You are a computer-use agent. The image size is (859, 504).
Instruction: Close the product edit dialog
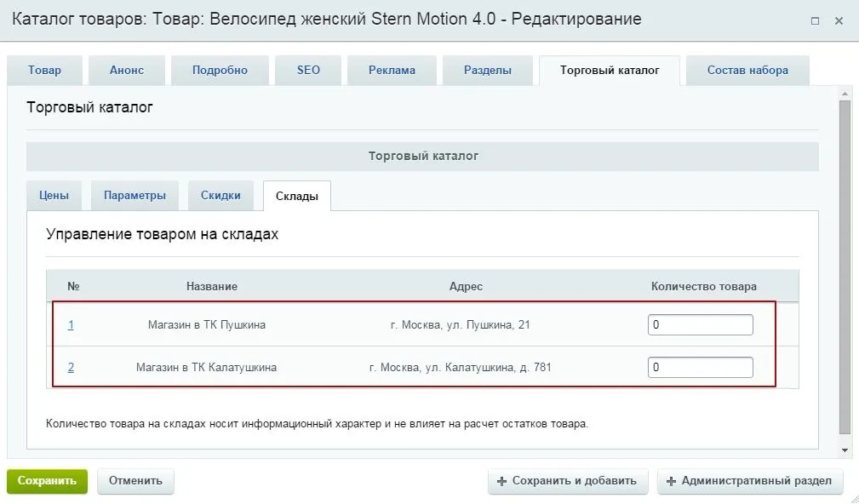pyautogui.click(x=839, y=20)
